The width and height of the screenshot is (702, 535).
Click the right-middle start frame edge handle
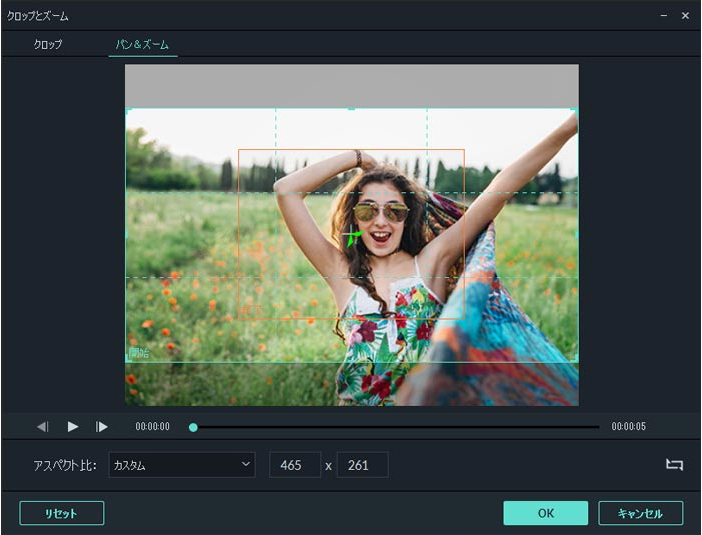pyautogui.click(x=577, y=235)
